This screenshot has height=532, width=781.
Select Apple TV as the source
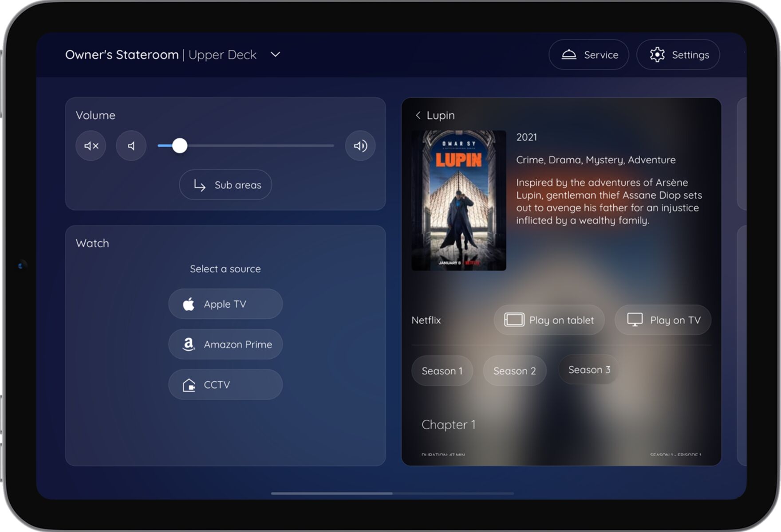point(225,304)
